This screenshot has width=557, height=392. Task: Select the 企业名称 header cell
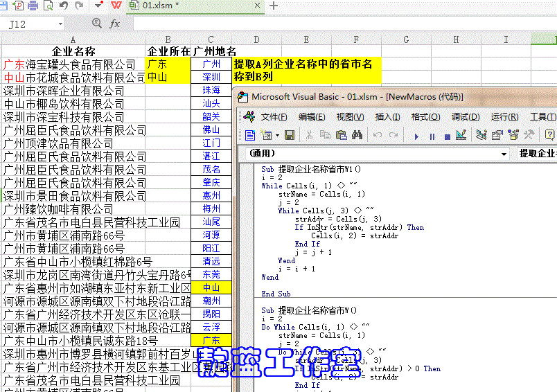pos(73,51)
